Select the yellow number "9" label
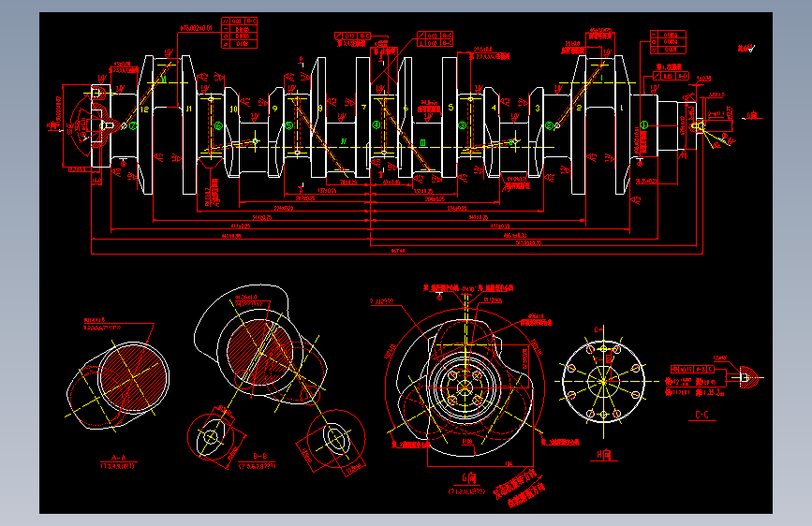This screenshot has height=526, width=812. (x=275, y=109)
